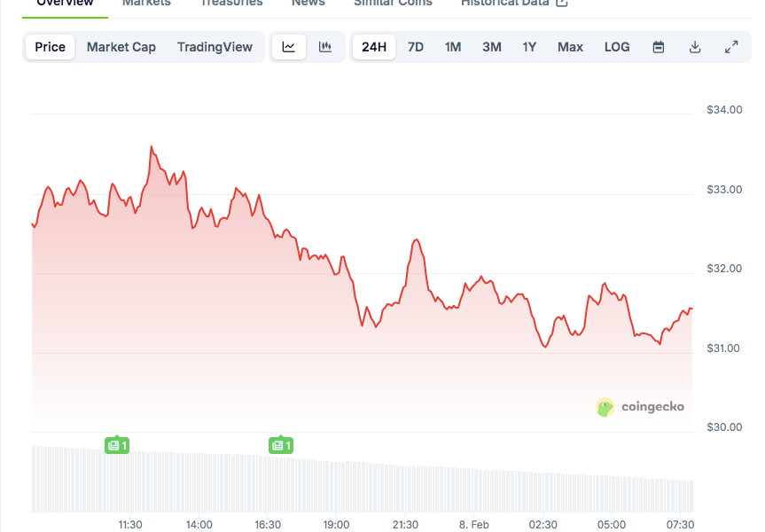Enable TradingView chart mode
The height and width of the screenshot is (532, 765).
click(x=215, y=46)
